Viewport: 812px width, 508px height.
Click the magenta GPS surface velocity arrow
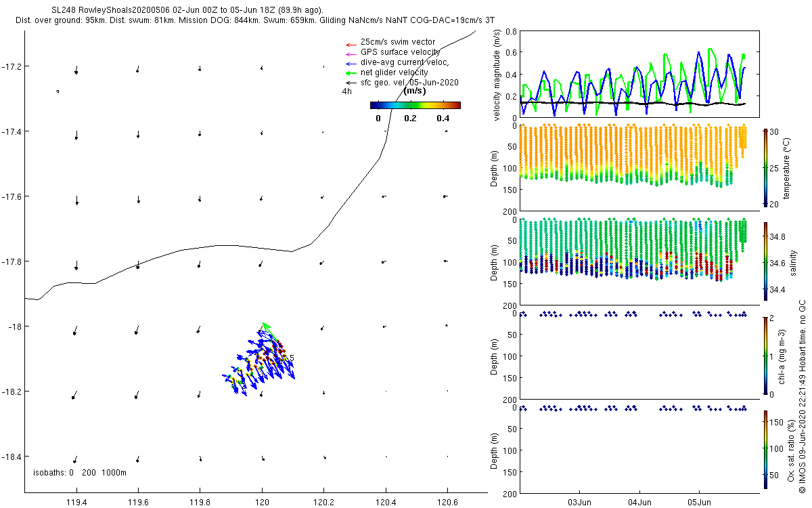[350, 54]
